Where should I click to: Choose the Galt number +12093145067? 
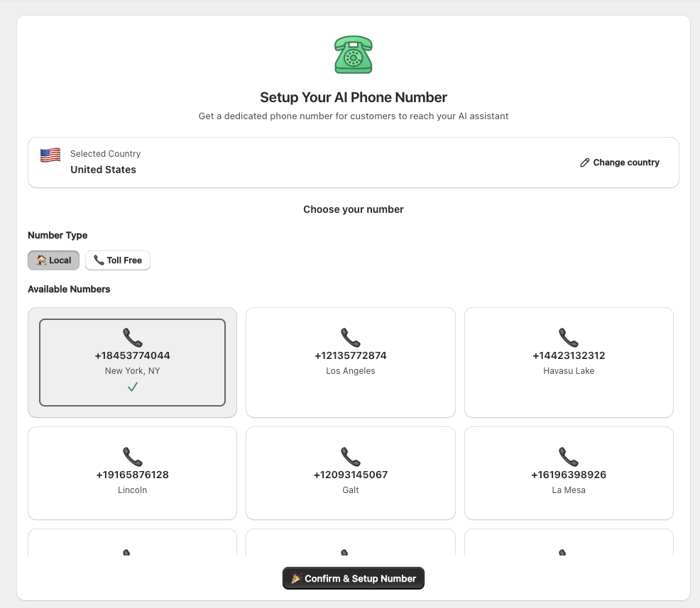click(x=351, y=473)
